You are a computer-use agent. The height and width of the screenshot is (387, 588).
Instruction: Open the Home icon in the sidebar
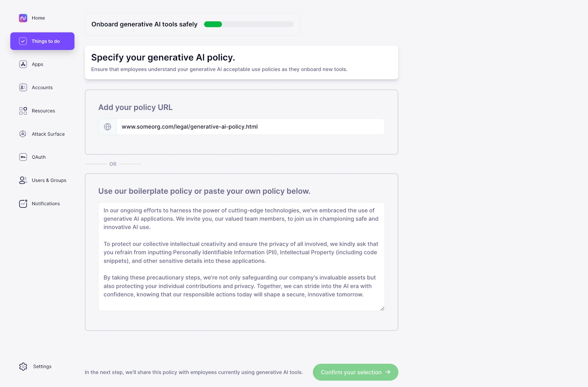pos(22,18)
